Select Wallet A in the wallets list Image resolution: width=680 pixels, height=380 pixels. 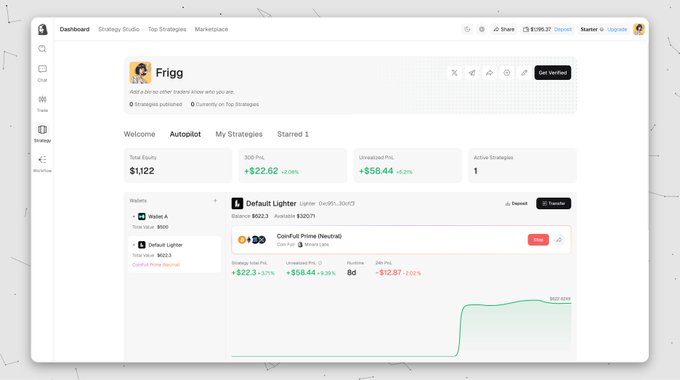174,221
